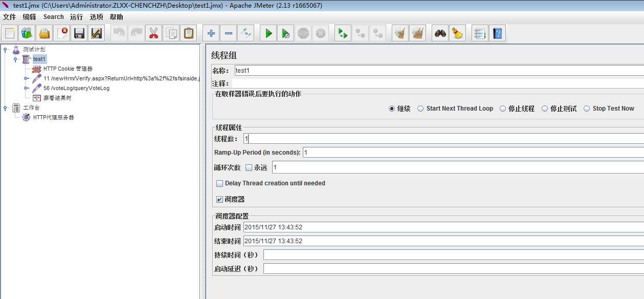Open the 文件 menu
644x299 pixels.
[x=9, y=17]
